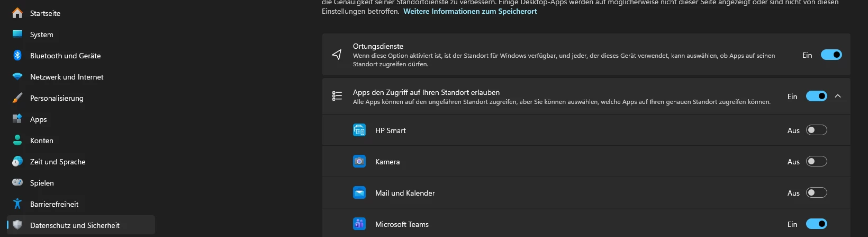Toggle Apps den Zugriff auf Standort switch
Screen dimensions: 868x237
[816, 96]
